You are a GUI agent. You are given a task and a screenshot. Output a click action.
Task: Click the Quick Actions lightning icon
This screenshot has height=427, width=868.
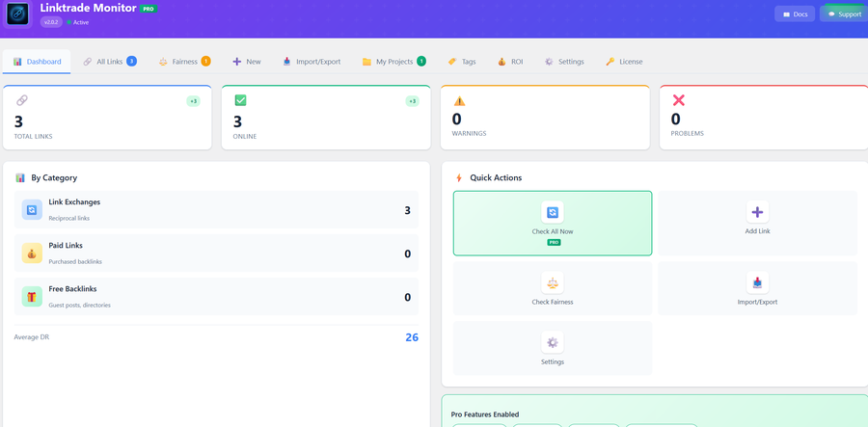(x=458, y=178)
